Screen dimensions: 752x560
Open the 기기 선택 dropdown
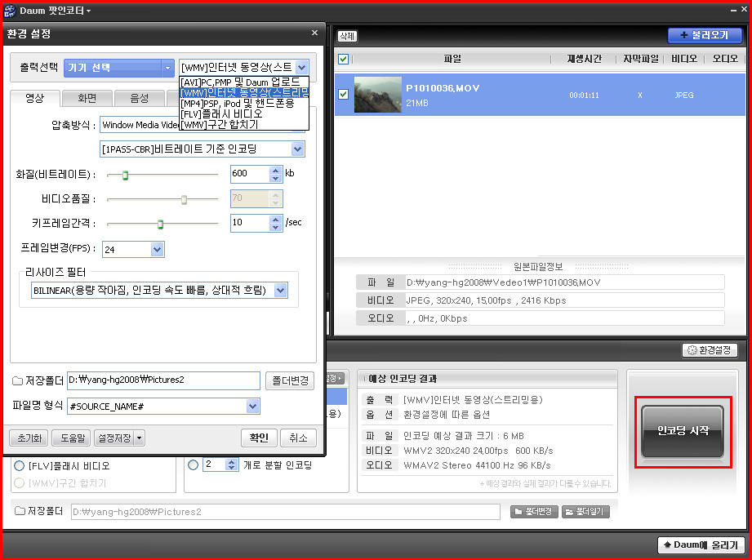119,68
